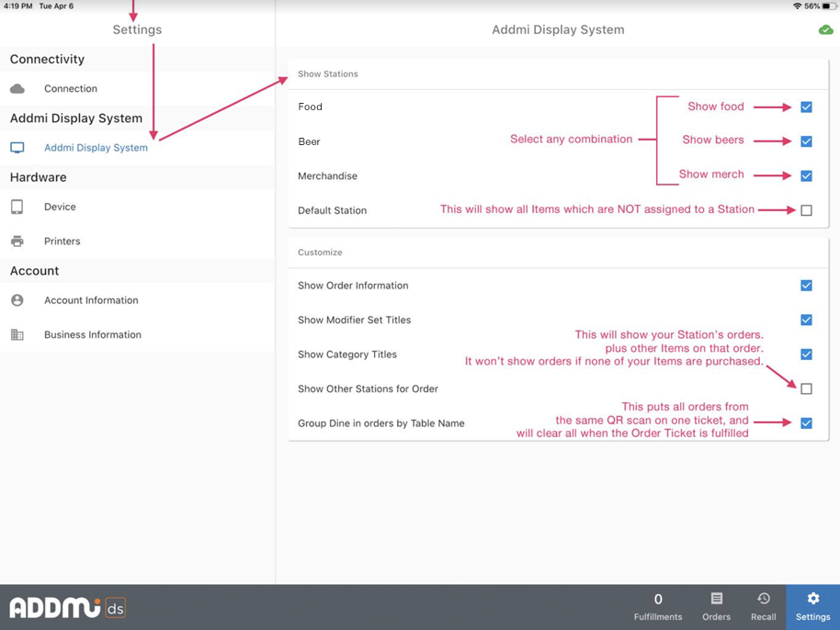Click the cloud icon beside Connection
The width and height of the screenshot is (840, 630).
(x=17, y=88)
